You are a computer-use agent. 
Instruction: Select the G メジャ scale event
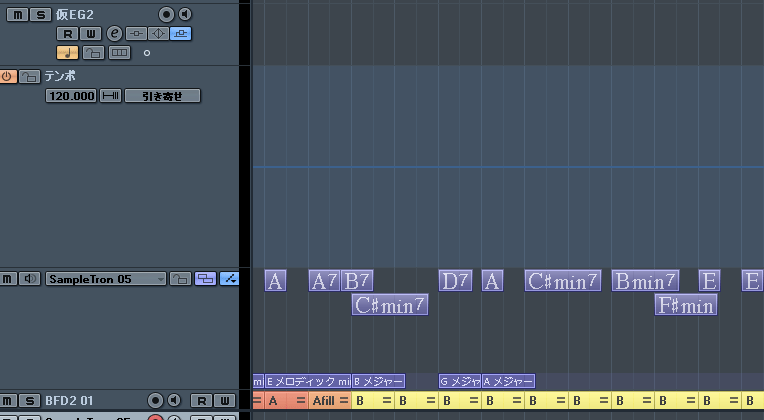click(x=460, y=381)
